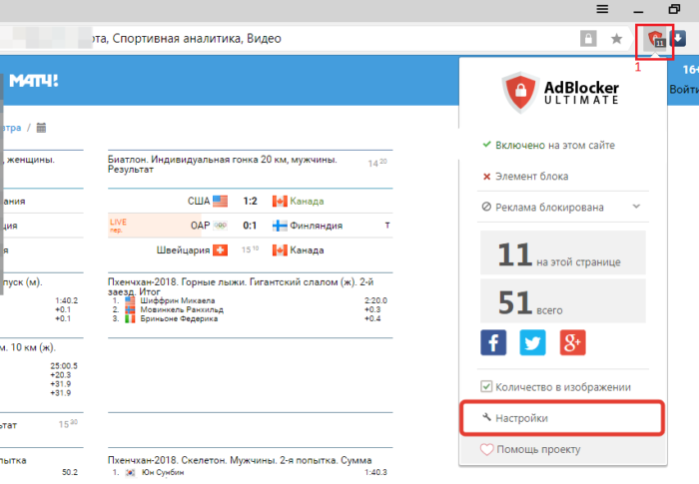Click athlete Мовинкель Ранхильд

(182, 310)
